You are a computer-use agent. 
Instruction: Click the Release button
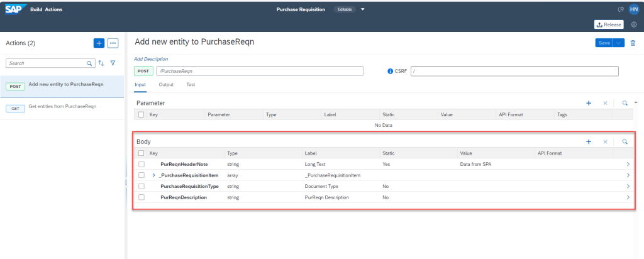[x=608, y=25]
